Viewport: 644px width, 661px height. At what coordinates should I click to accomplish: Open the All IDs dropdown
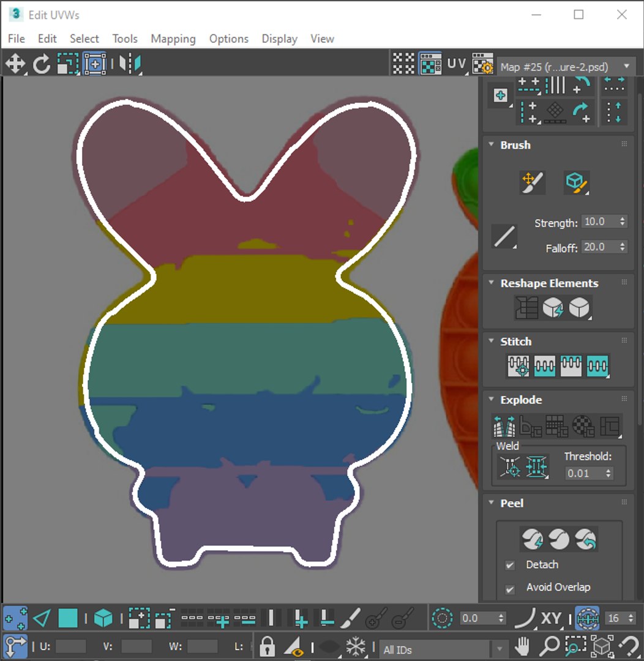click(x=443, y=649)
